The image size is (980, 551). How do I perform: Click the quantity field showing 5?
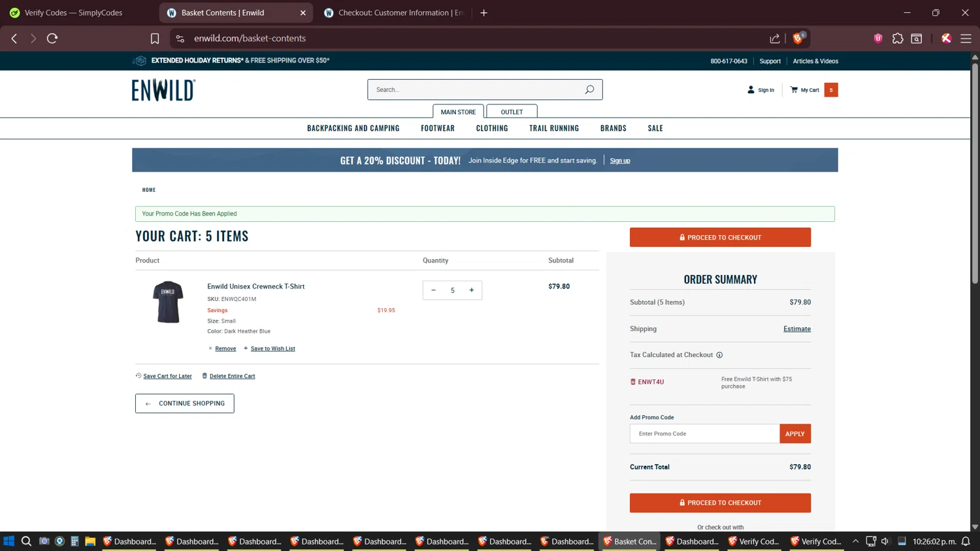[452, 290]
